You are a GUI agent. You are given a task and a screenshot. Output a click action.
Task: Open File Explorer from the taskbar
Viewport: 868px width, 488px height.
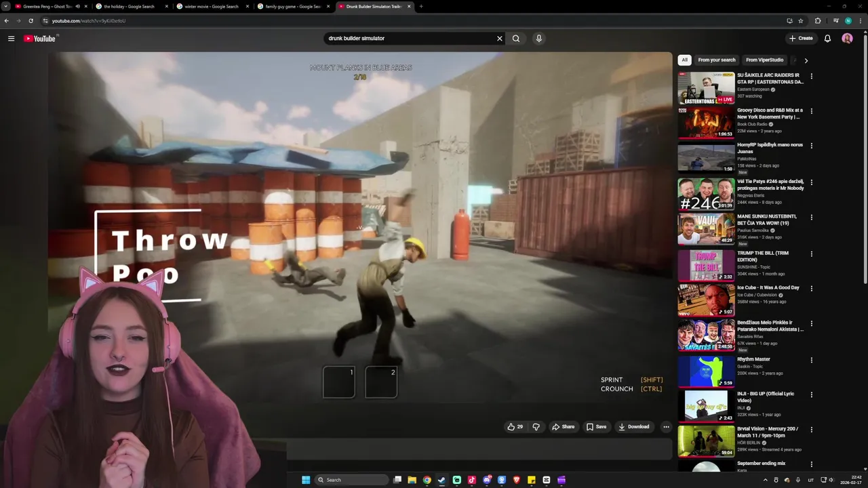coord(412,480)
